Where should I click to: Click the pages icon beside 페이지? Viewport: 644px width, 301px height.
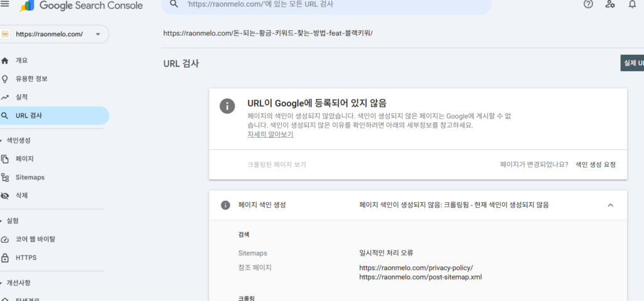click(5, 159)
